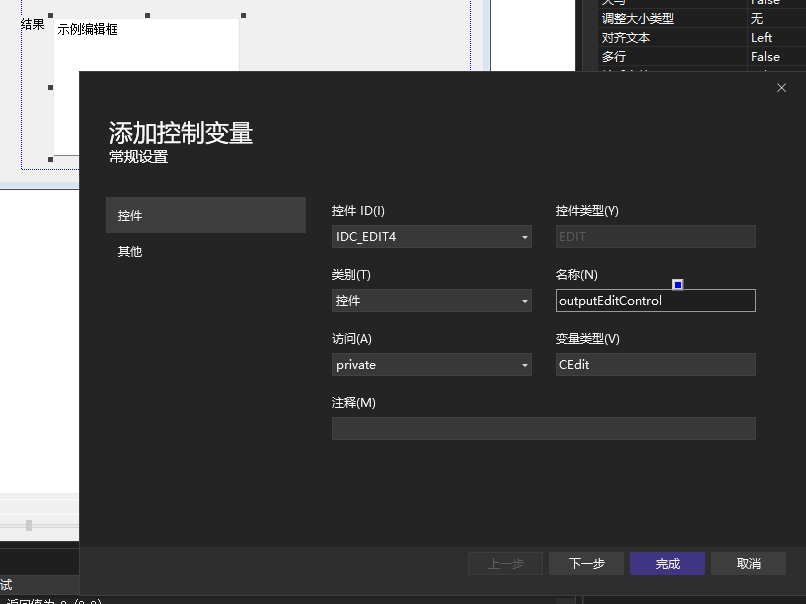Viewport: 806px width, 604px height.
Task: Select the 控件 tab on the left
Action: coord(128,215)
